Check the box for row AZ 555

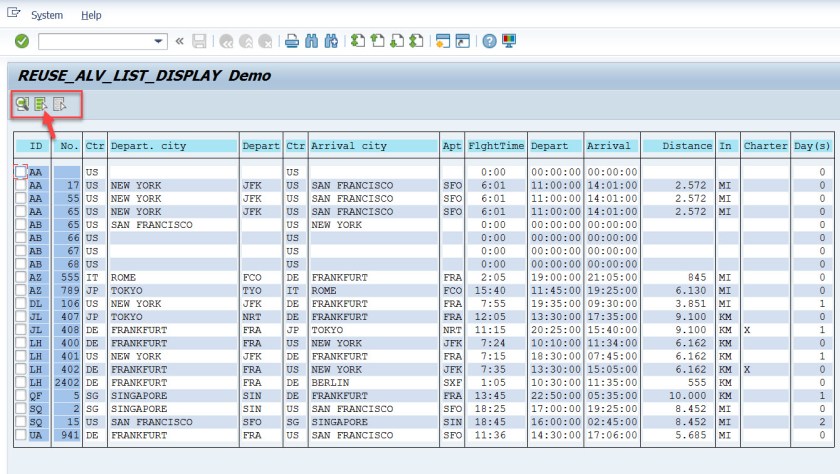21,277
